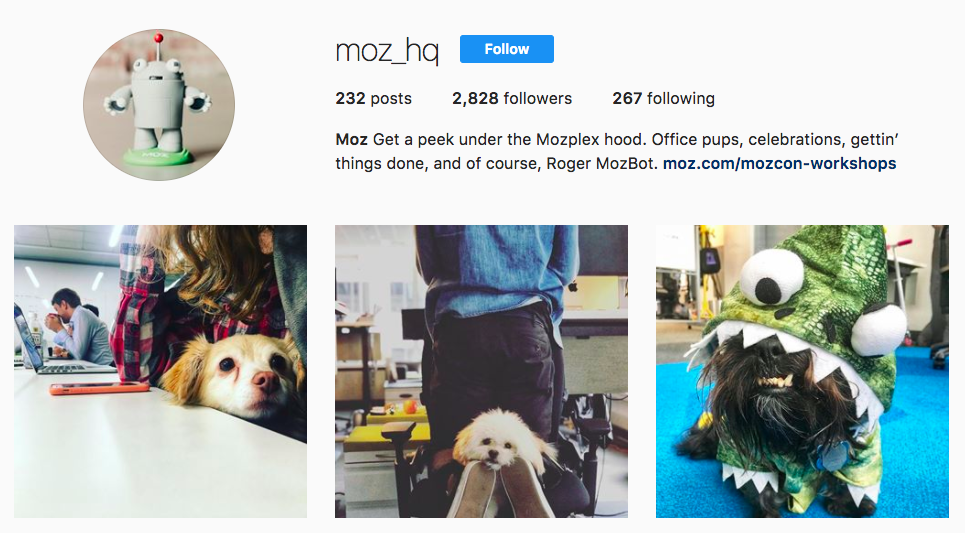Click the Follow button
Screen dimensions: 965x533
click(507, 49)
